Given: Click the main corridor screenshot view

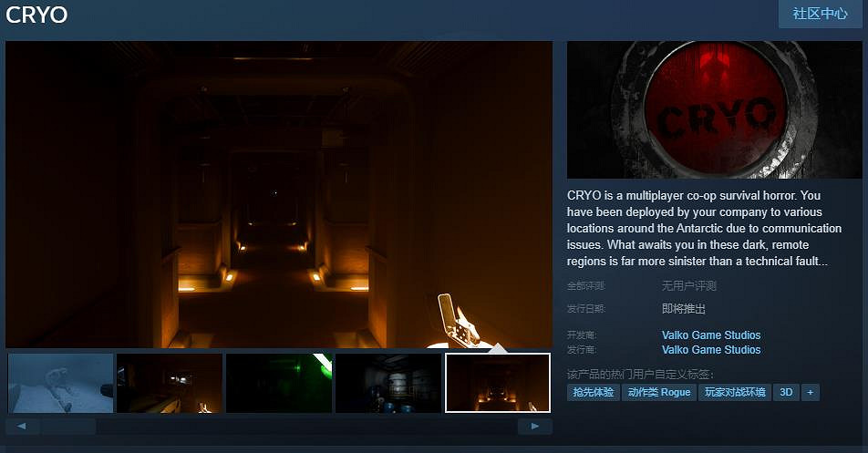Looking at the screenshot, I should [x=279, y=195].
